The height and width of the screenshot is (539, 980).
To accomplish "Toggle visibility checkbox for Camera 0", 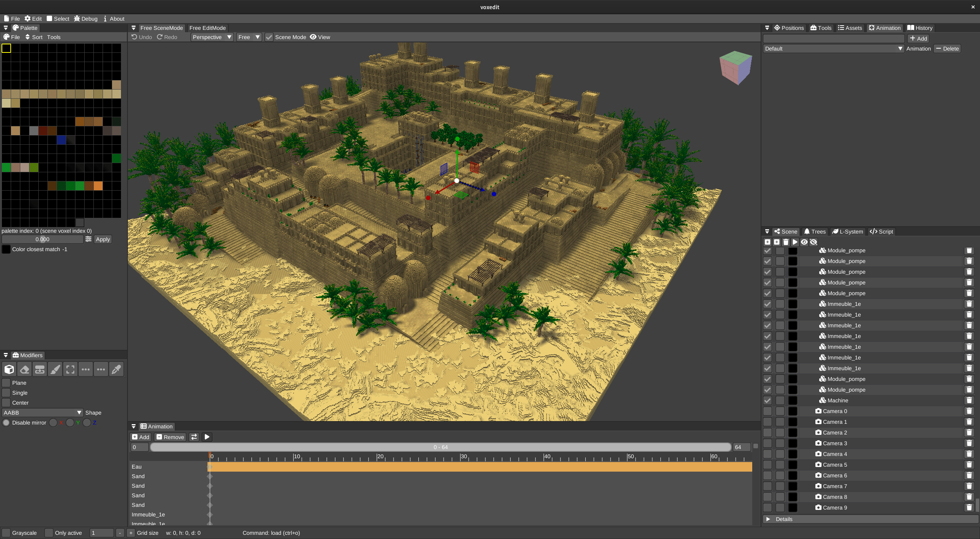I will (768, 411).
